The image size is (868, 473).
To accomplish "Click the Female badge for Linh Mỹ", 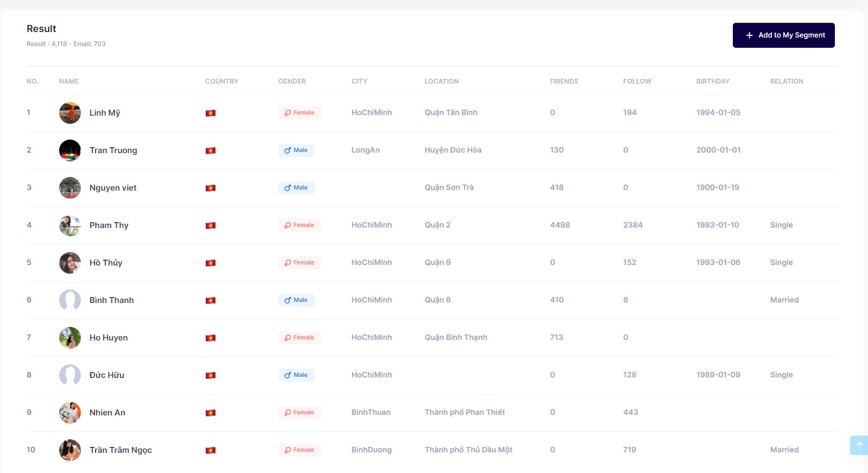I will [x=300, y=113].
